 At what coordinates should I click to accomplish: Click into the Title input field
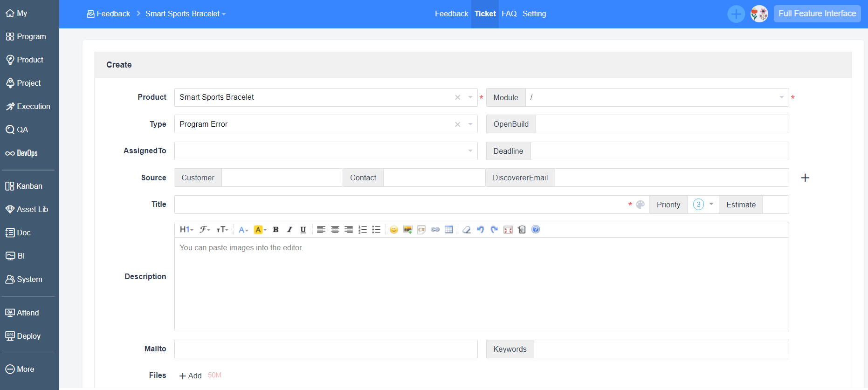[x=401, y=205]
